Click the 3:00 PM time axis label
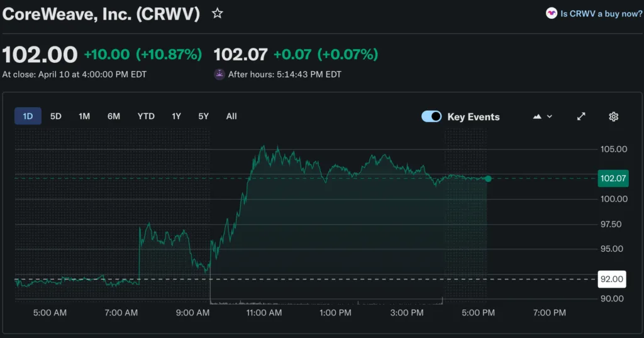The width and height of the screenshot is (644, 338). pyautogui.click(x=407, y=313)
